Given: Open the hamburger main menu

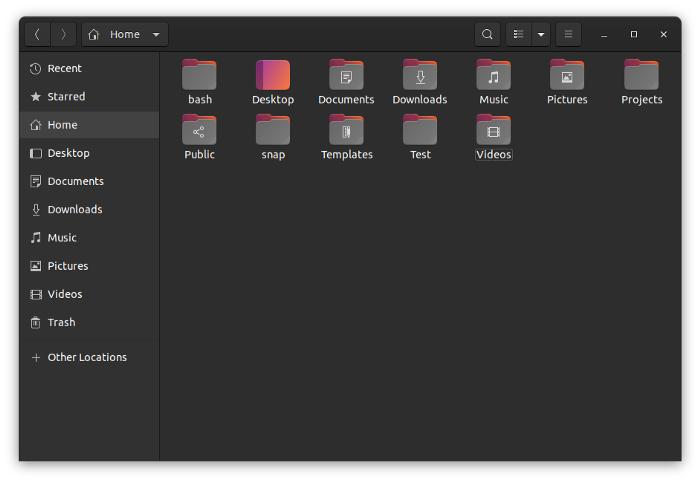Looking at the screenshot, I should pyautogui.click(x=568, y=34).
